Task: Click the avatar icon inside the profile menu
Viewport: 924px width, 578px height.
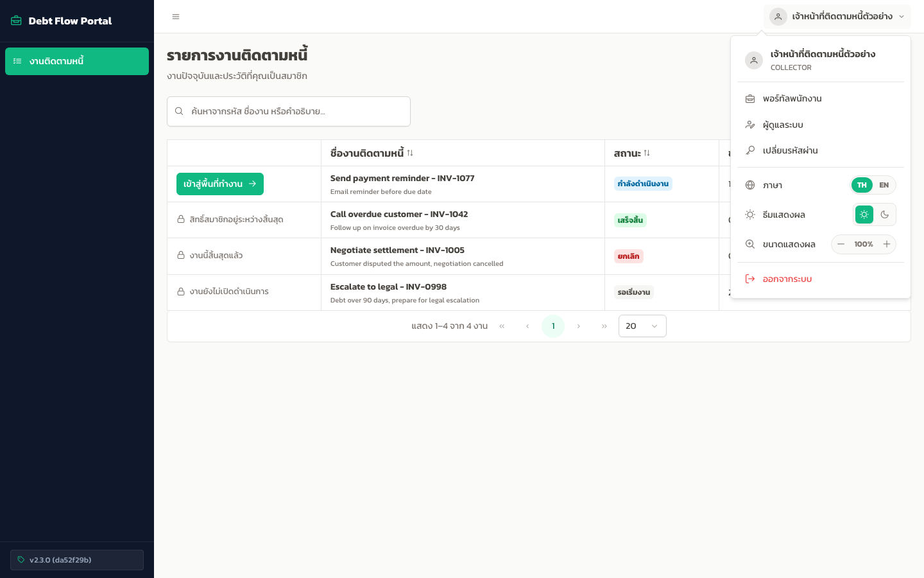Action: pyautogui.click(x=754, y=60)
